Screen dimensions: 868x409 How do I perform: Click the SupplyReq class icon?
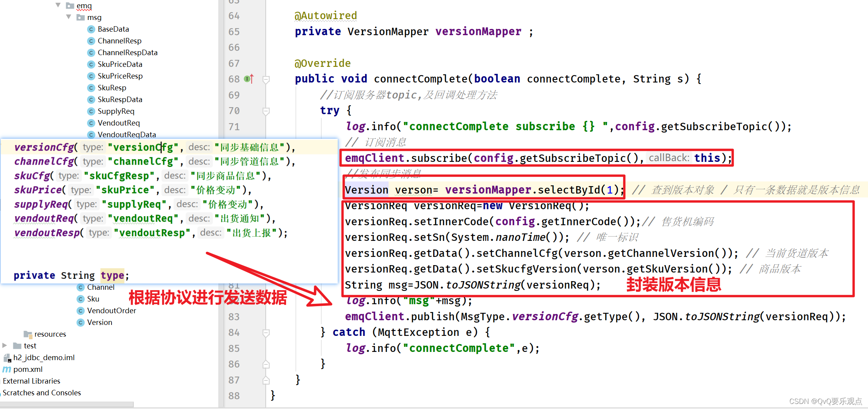point(91,111)
